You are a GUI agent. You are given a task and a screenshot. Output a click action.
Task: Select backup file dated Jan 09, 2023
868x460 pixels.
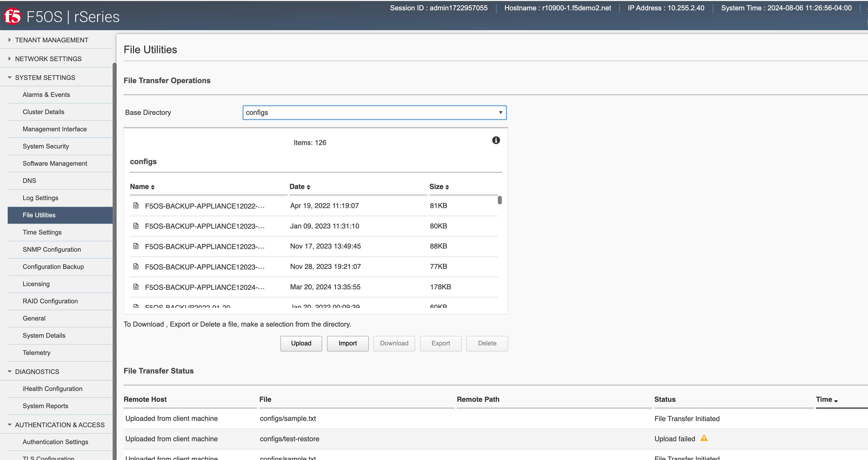[x=314, y=226]
